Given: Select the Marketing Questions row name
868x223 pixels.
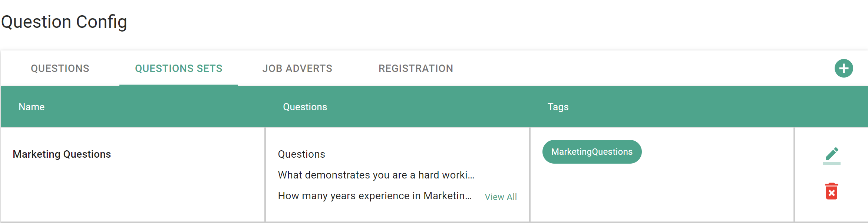Looking at the screenshot, I should pos(62,154).
